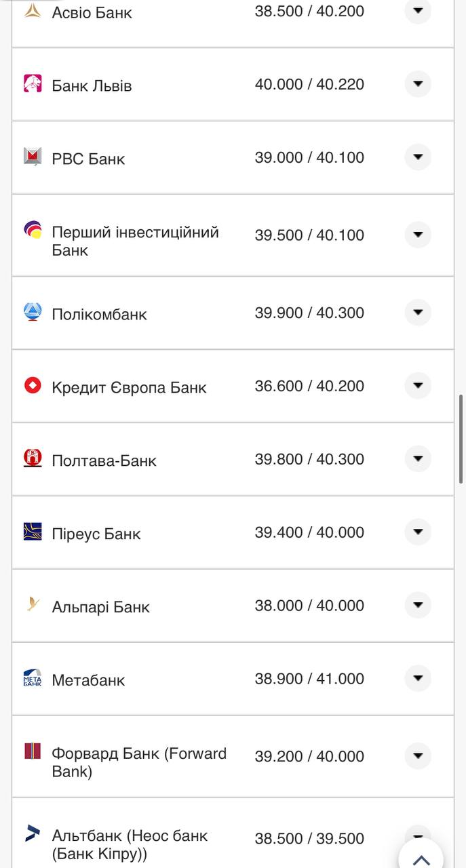Click the Асвіо Банк logo icon
The image size is (466, 868).
[x=33, y=11]
